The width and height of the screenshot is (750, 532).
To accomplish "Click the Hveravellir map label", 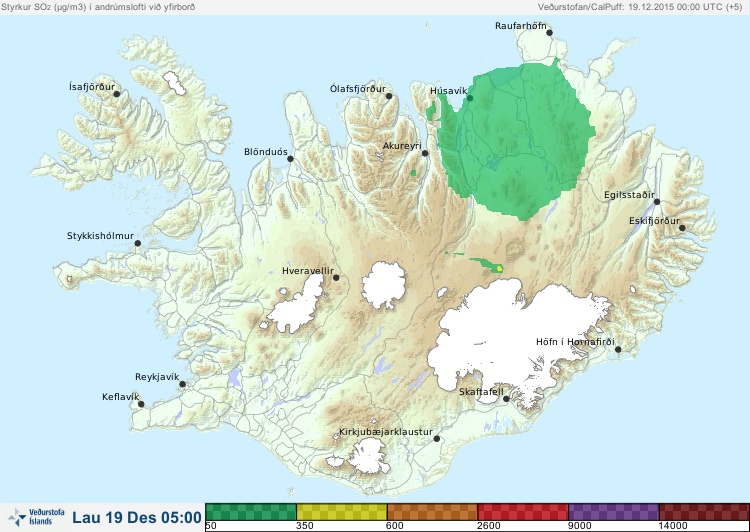I will click(308, 271).
